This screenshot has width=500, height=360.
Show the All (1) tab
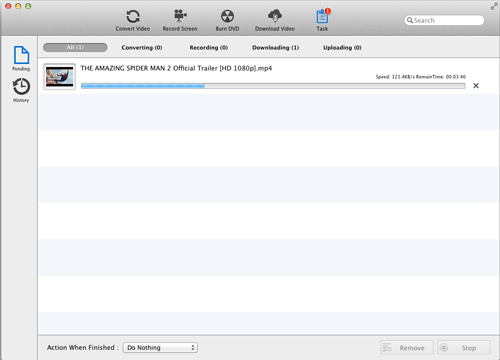(x=75, y=47)
